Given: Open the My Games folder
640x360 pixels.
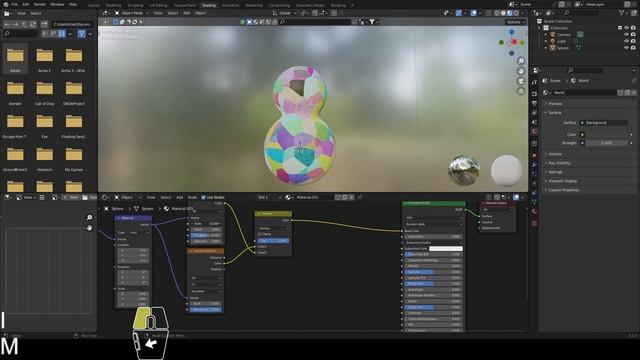Looking at the screenshot, I should pos(74,158).
